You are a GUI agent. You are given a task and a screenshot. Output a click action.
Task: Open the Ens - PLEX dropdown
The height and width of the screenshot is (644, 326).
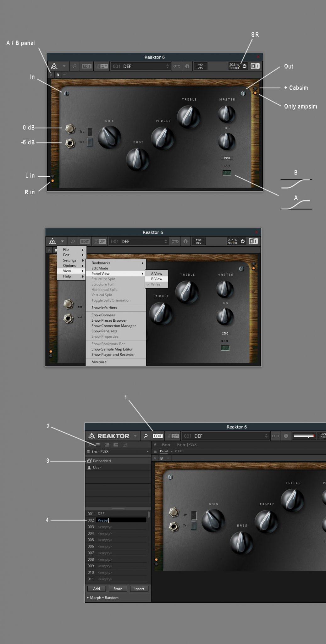point(118,452)
